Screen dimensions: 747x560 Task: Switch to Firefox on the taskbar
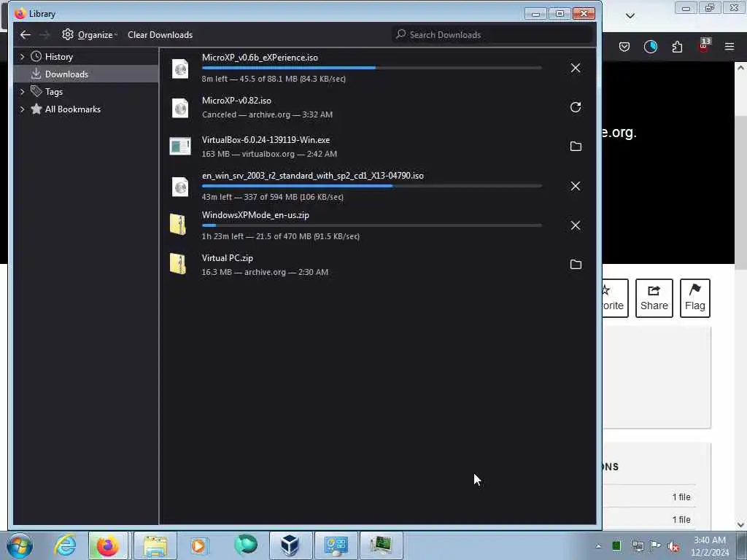(108, 545)
